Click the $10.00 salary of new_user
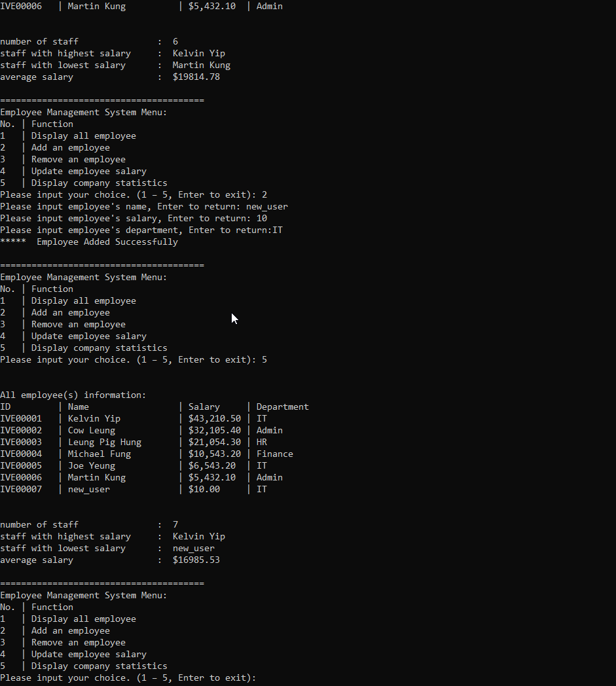Viewport: 616px width, 686px height. [x=204, y=490]
